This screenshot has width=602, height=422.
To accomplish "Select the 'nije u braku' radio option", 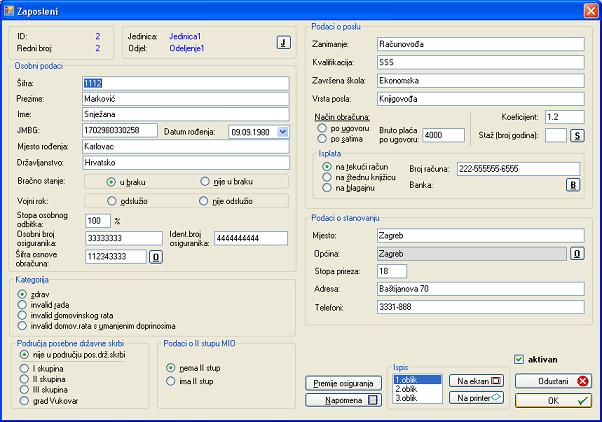I will [x=205, y=182].
